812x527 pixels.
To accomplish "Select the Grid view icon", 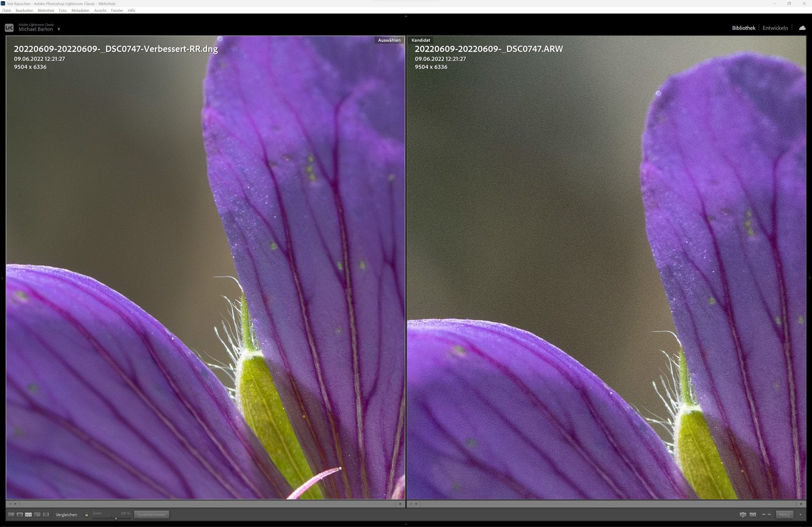I will point(11,514).
